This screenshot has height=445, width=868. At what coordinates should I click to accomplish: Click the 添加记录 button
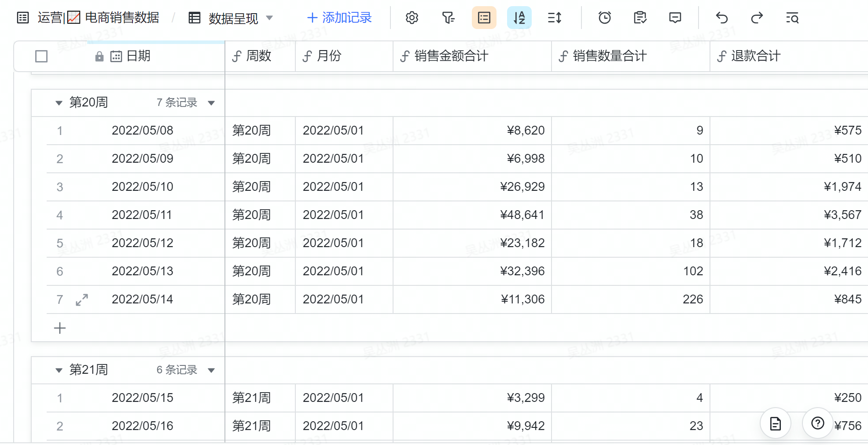339,18
